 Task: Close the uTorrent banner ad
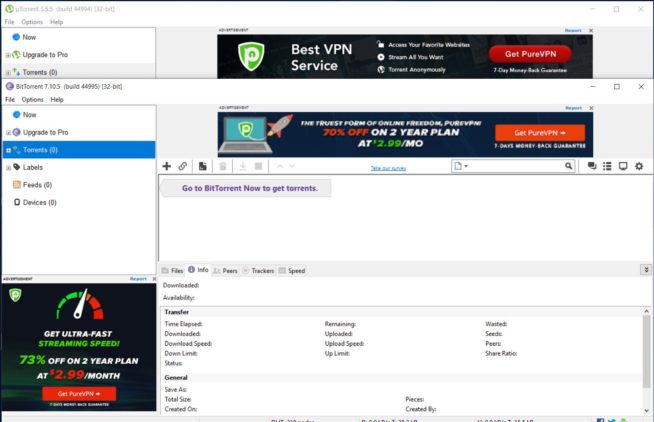point(591,30)
